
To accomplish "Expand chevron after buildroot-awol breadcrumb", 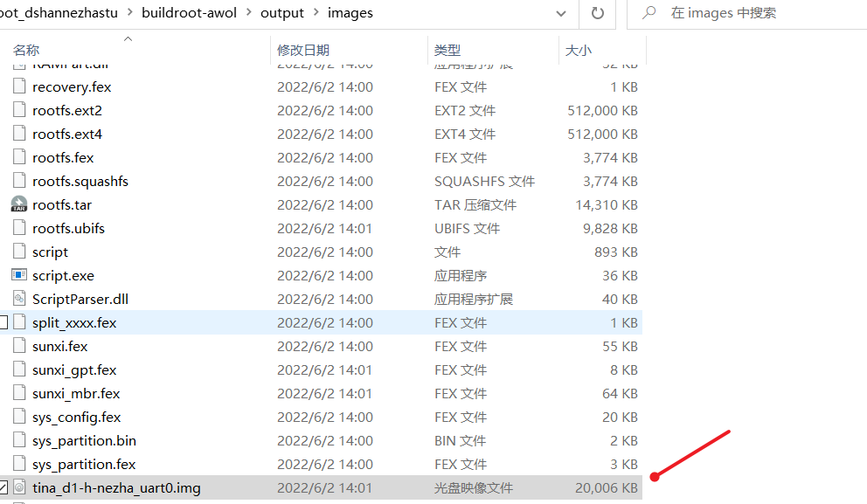I will 248,13.
